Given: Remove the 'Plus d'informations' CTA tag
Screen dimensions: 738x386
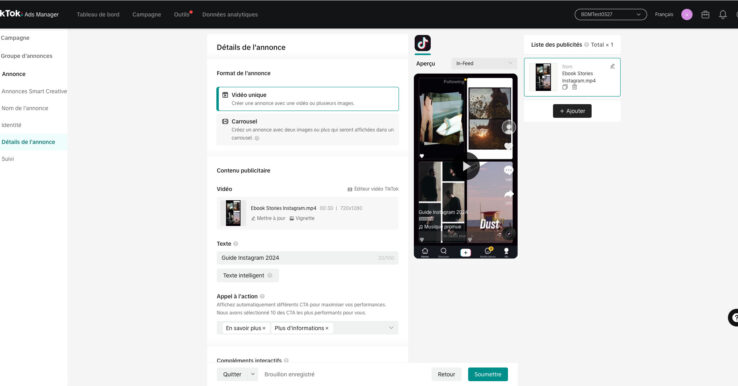Looking at the screenshot, I should tap(327, 328).
